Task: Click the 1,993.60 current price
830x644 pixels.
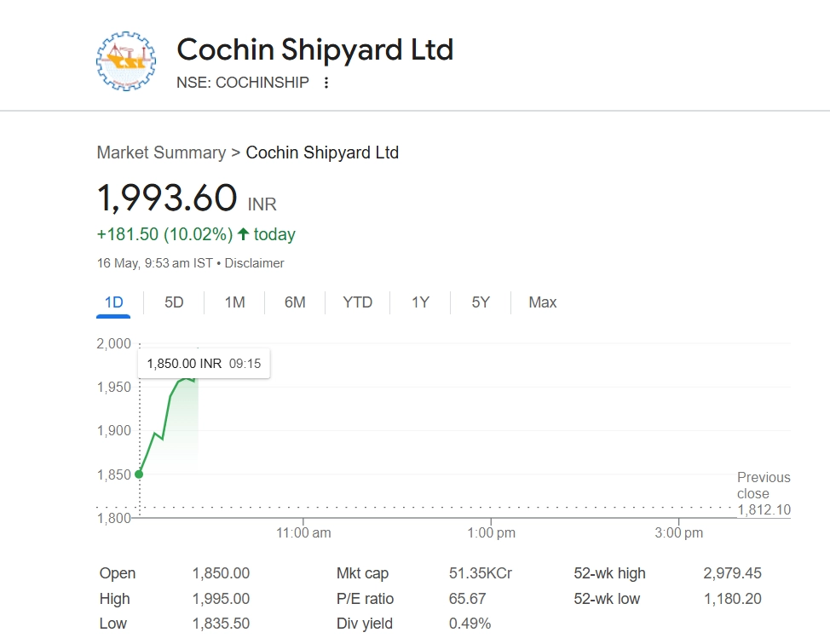Action: tap(167, 198)
